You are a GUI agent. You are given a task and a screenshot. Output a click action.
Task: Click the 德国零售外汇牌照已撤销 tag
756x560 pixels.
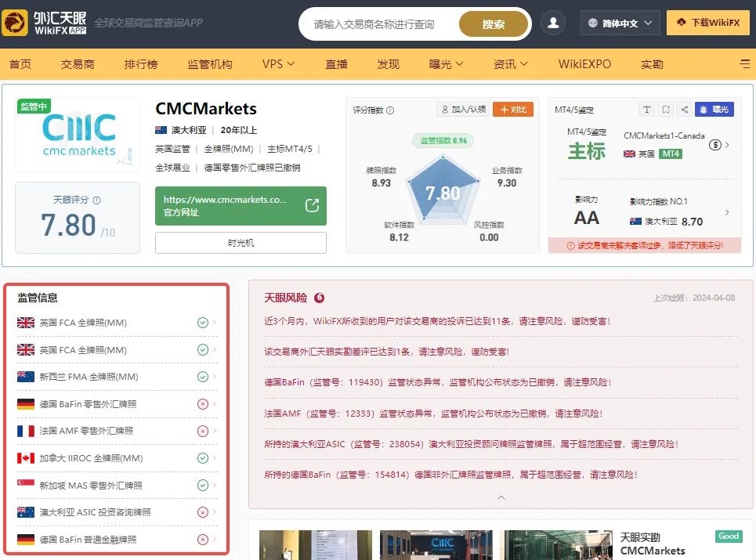[252, 168]
